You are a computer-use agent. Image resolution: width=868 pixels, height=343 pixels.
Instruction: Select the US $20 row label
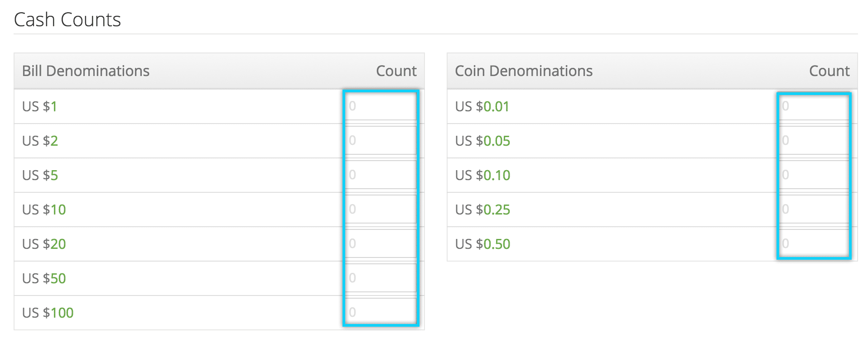[44, 244]
